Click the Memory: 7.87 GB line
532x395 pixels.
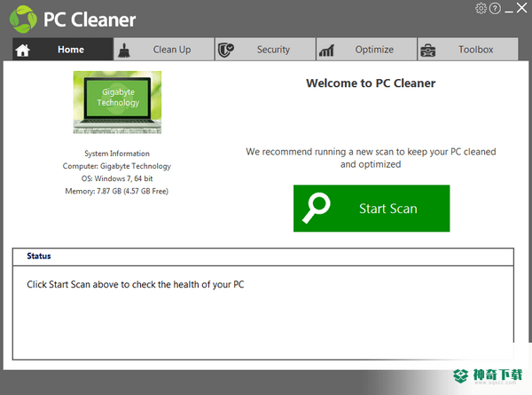pos(117,191)
